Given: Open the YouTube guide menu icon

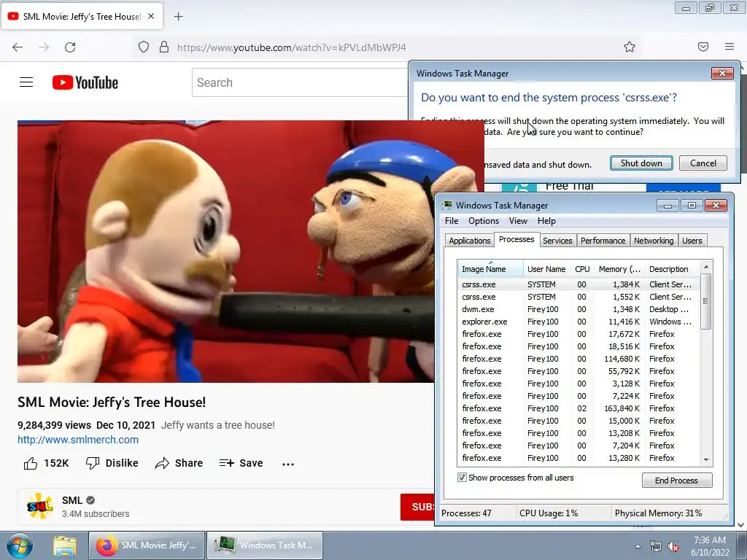Looking at the screenshot, I should 26,82.
